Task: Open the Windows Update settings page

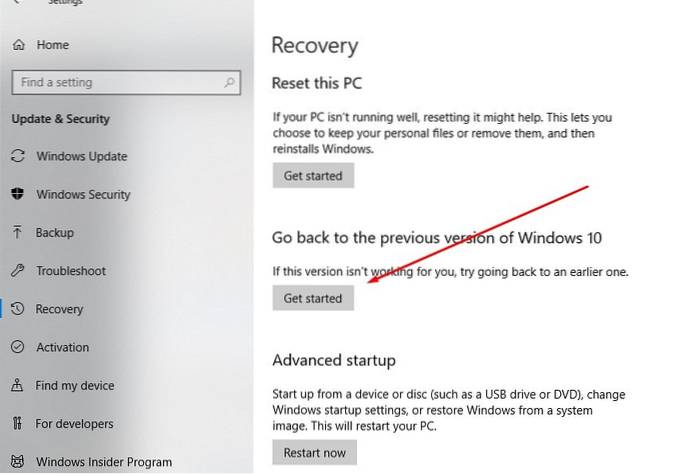Action: (x=81, y=156)
